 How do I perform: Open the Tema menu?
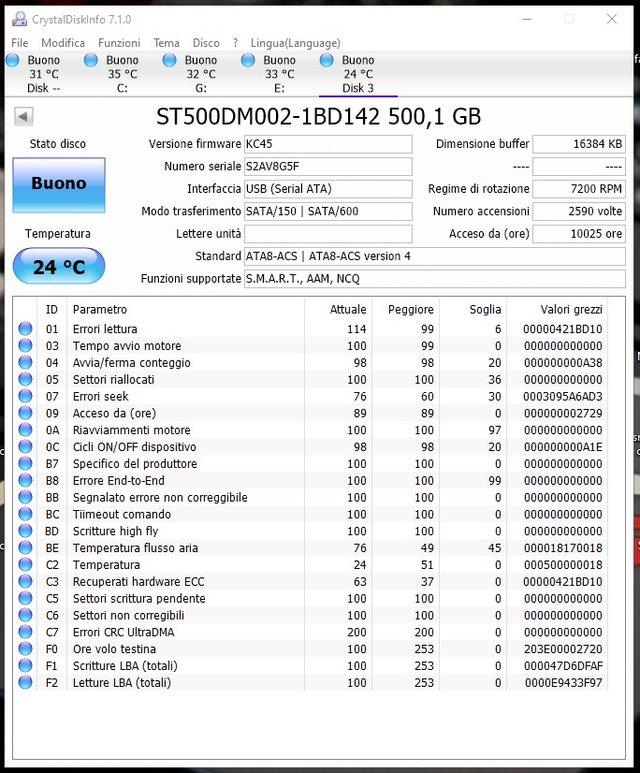[166, 43]
